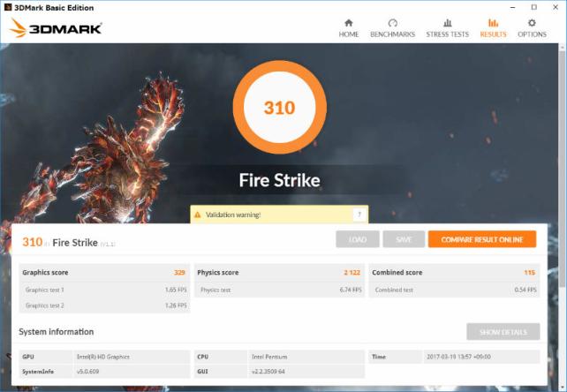Click the Combined score value 115

tap(529, 273)
